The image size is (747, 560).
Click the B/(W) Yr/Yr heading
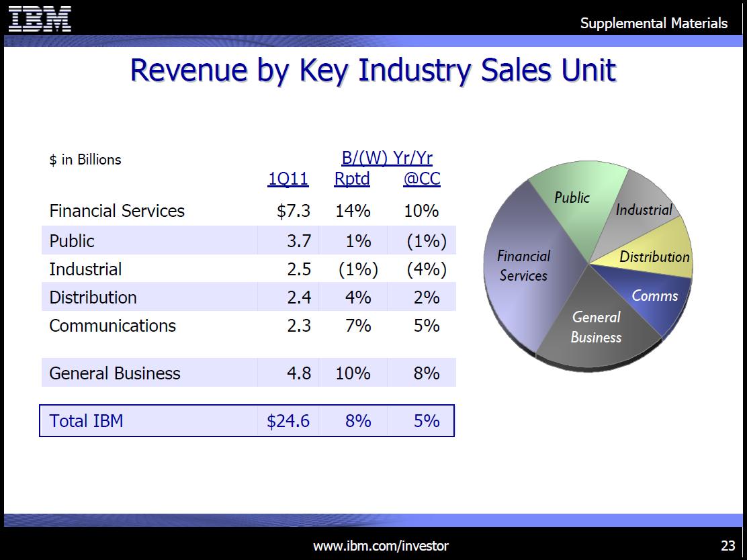387,158
